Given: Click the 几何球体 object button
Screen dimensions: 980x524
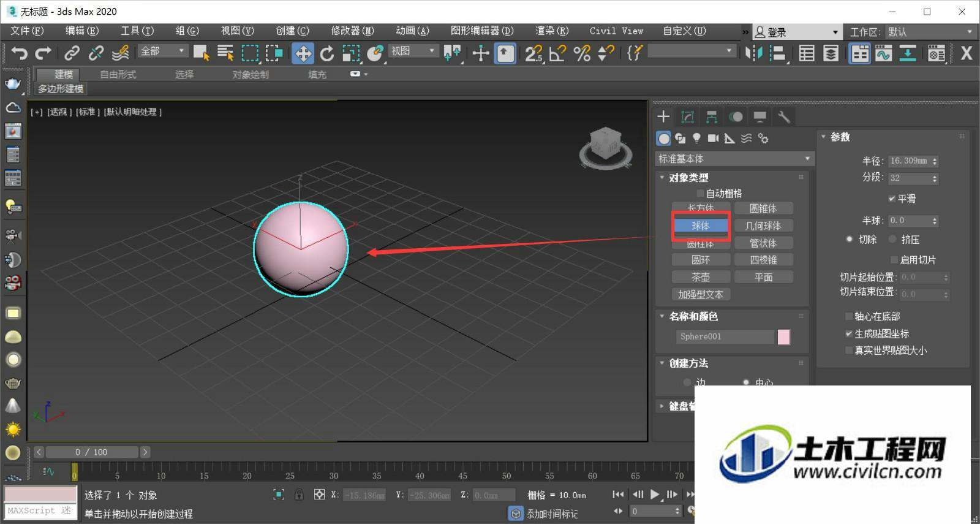Looking at the screenshot, I should (763, 226).
